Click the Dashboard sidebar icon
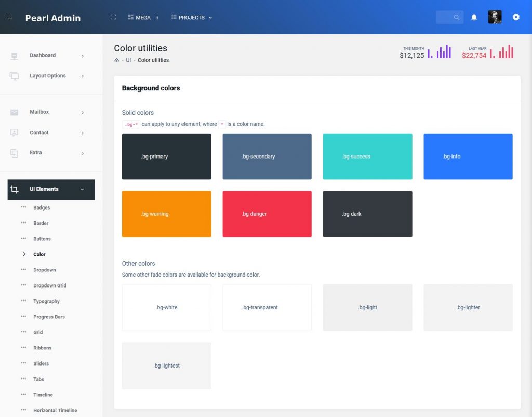Image resolution: width=532 pixels, height=417 pixels. click(14, 56)
